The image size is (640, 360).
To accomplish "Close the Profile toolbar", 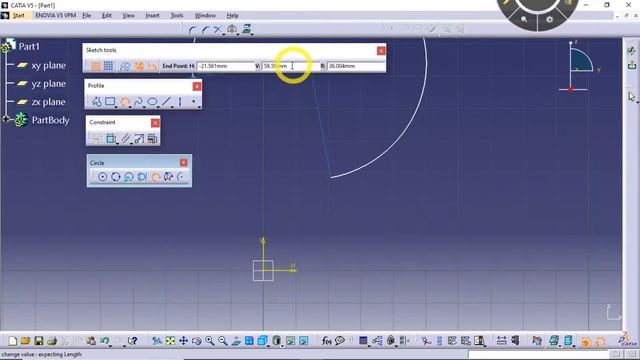I will tap(197, 86).
